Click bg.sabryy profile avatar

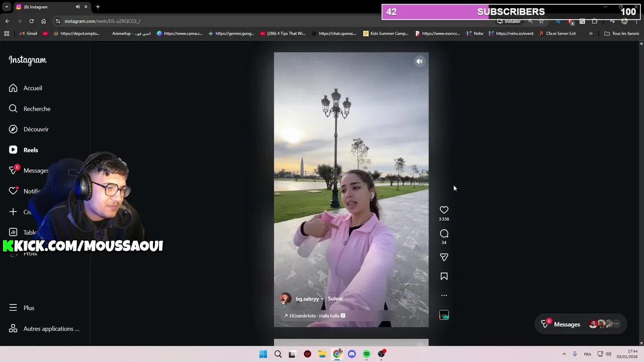285,299
